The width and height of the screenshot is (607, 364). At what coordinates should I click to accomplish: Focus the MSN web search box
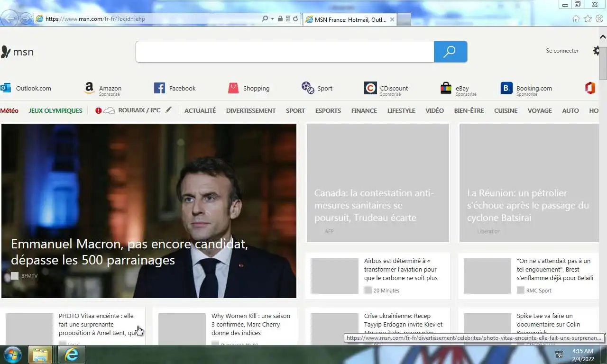coord(285,52)
